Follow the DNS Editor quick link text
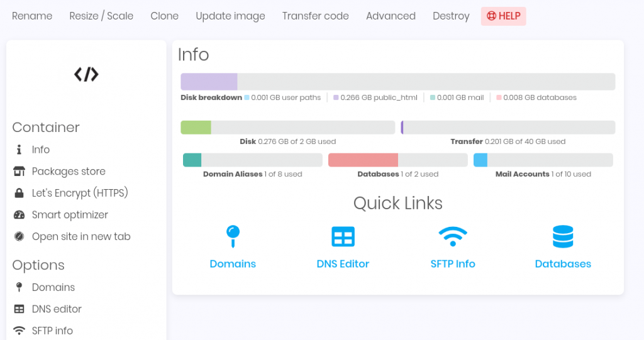Image resolution: width=644 pixels, height=340 pixels. 343,263
